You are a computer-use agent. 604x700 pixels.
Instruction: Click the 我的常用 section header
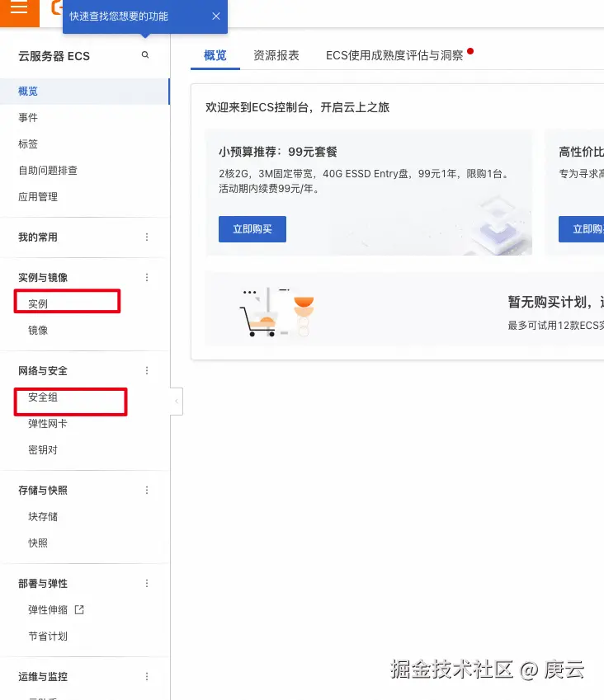click(x=38, y=237)
